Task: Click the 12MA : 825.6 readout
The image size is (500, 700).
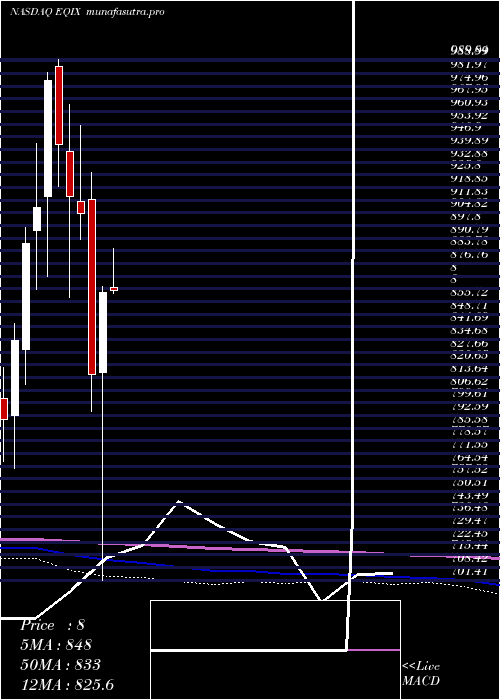Action: pos(69,684)
